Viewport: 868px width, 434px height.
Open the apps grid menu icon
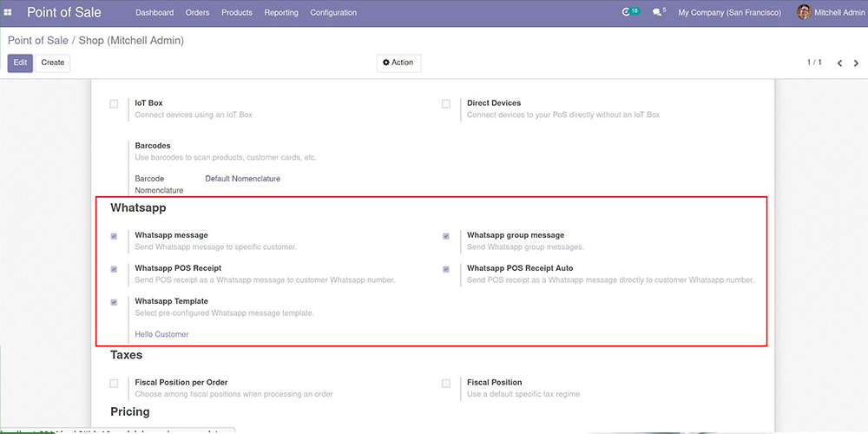(8, 12)
